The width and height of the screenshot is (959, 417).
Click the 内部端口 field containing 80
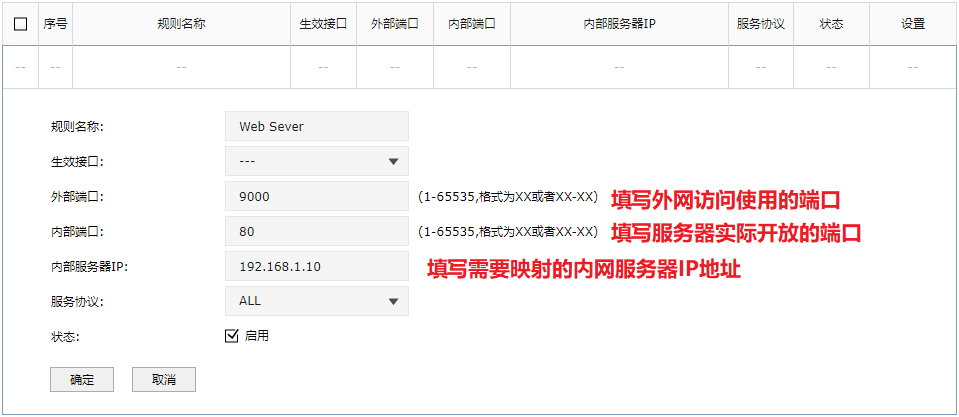point(317,231)
